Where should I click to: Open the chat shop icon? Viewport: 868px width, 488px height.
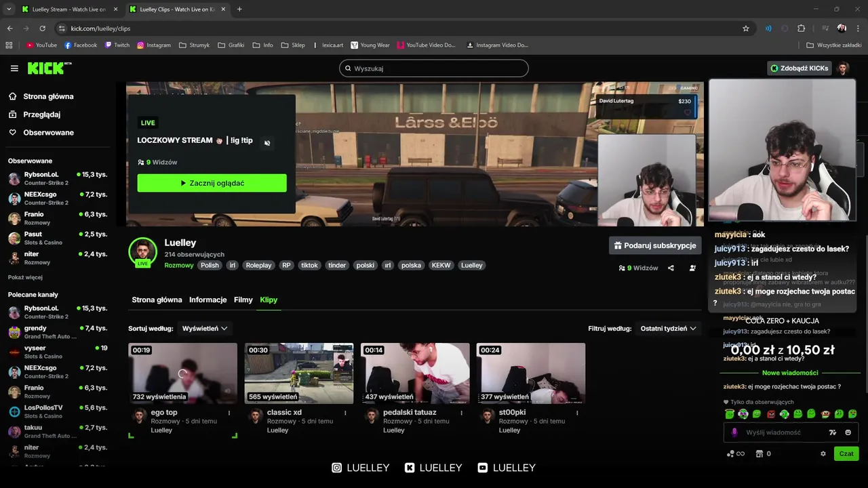pyautogui.click(x=759, y=453)
